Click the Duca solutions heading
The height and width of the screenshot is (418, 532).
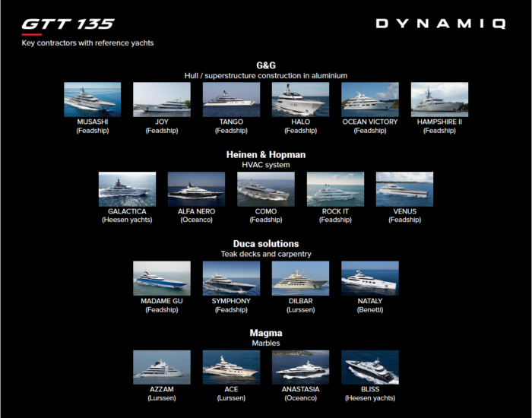pyautogui.click(x=266, y=244)
